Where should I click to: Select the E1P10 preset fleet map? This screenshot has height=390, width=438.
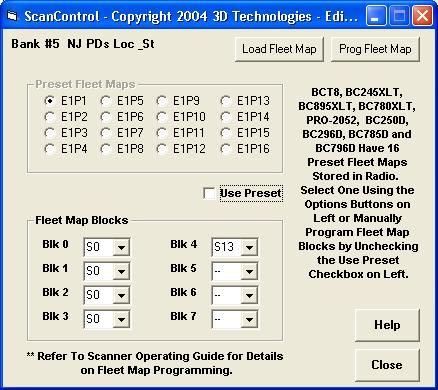(x=162, y=117)
